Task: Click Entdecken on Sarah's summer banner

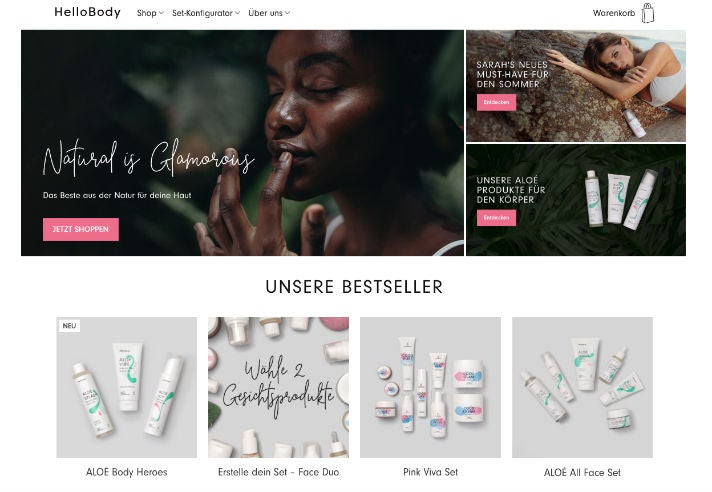Action: (496, 103)
